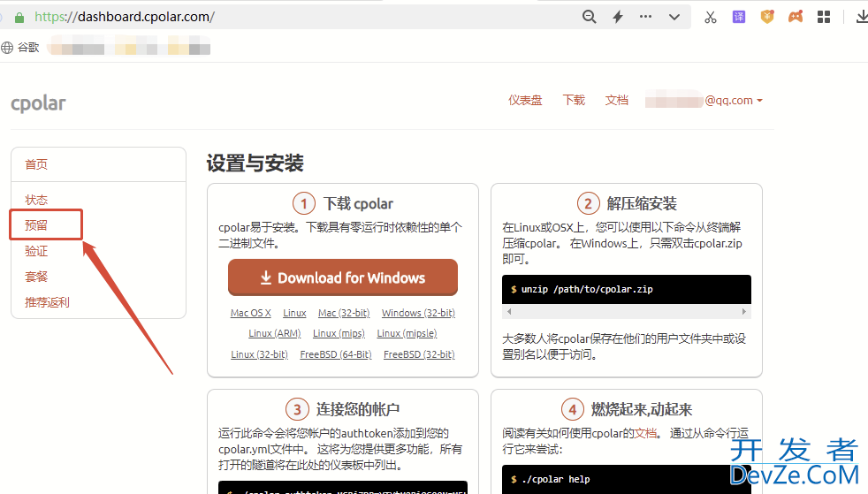Click the orange shield extension icon
Viewport: 868px width, 494px height.
[x=766, y=17]
